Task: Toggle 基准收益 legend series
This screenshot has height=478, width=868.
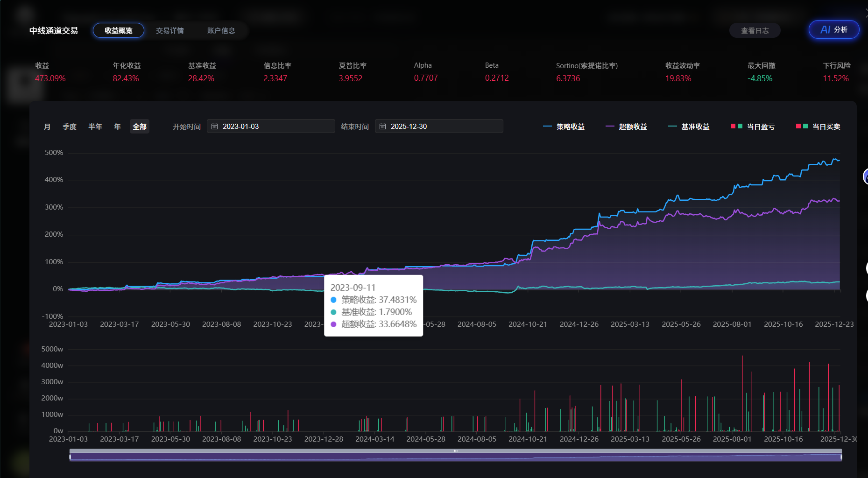Action: tap(689, 127)
